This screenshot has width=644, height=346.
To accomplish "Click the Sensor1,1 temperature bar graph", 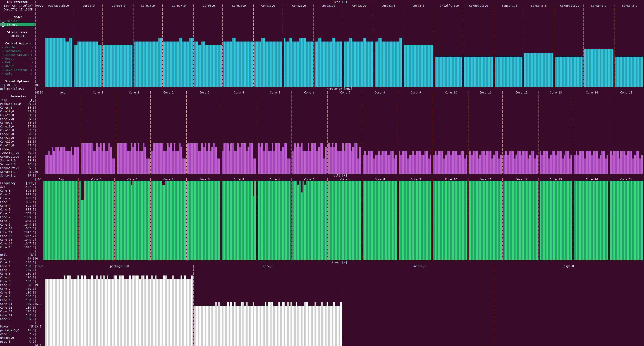I will 598,68.
